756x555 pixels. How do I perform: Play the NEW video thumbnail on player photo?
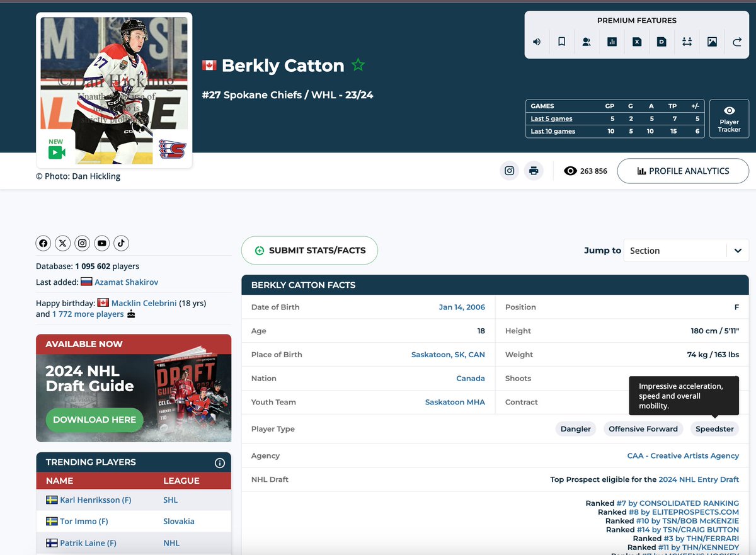(x=55, y=151)
